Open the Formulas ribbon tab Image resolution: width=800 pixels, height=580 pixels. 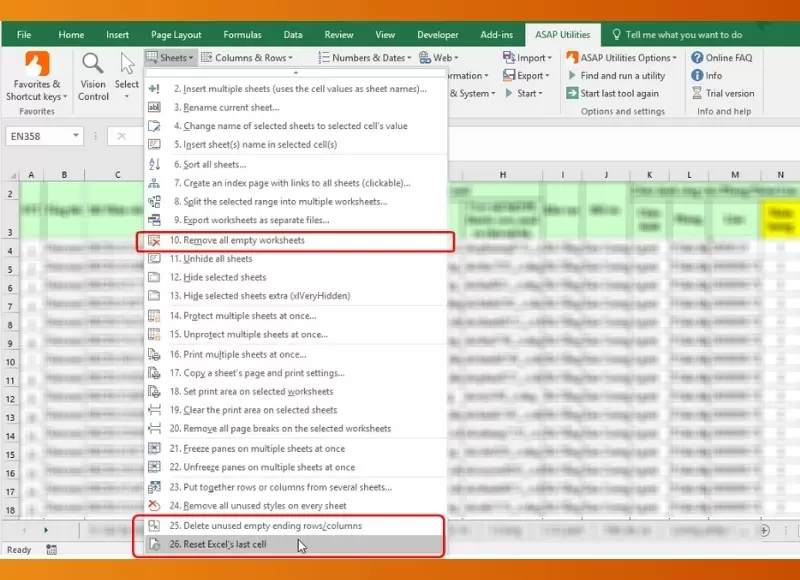(242, 35)
